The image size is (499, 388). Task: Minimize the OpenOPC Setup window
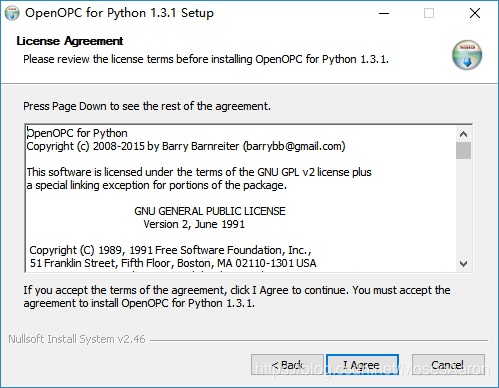tap(384, 13)
